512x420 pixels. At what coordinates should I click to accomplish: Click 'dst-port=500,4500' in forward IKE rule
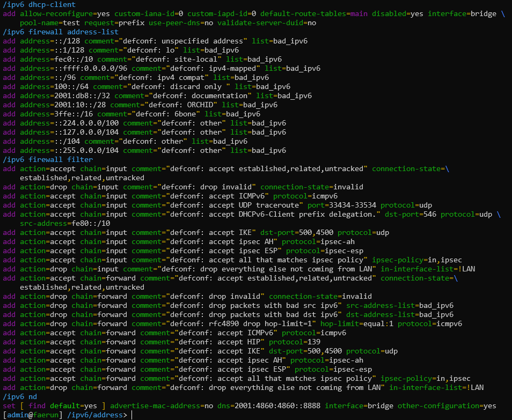click(305, 352)
